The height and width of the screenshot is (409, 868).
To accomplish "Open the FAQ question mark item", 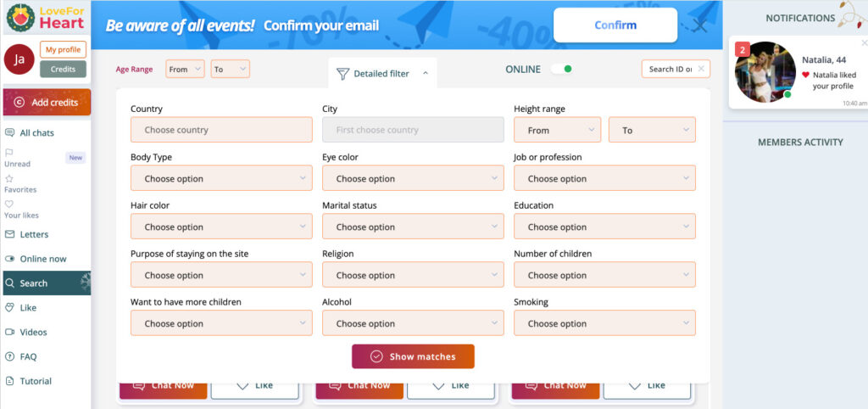I will [21, 356].
